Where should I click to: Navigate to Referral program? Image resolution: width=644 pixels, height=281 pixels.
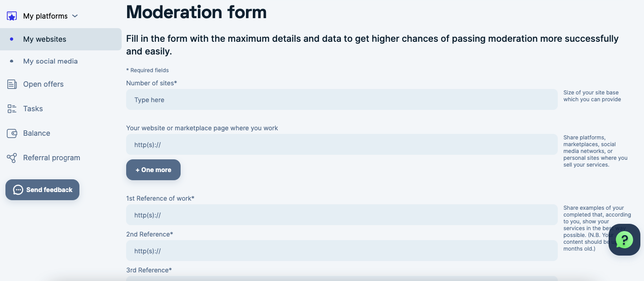click(x=51, y=158)
